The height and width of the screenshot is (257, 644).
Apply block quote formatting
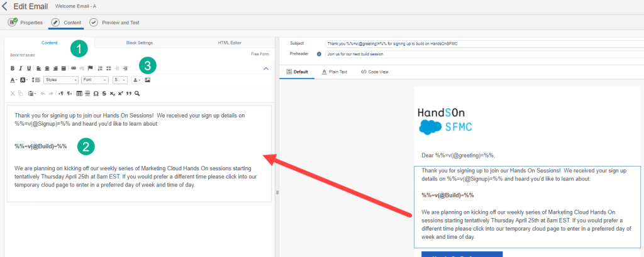[x=128, y=94]
